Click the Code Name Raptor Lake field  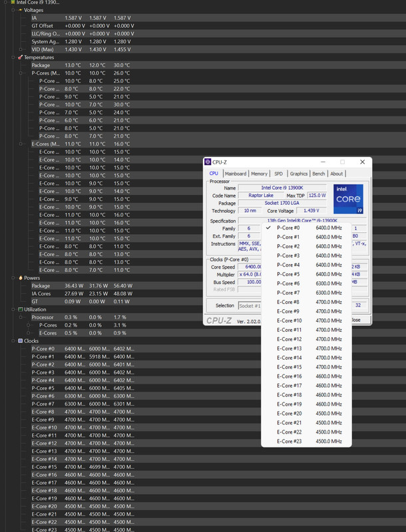coord(261,196)
